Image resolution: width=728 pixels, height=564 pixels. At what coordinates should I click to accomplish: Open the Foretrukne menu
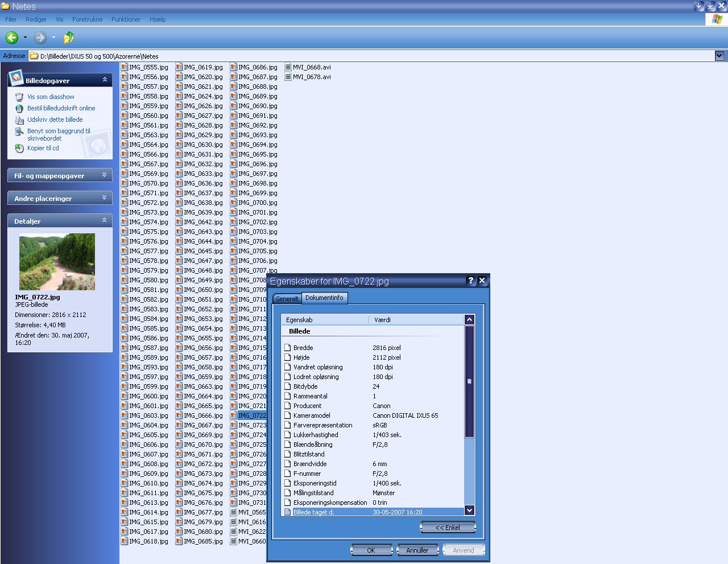coord(88,19)
